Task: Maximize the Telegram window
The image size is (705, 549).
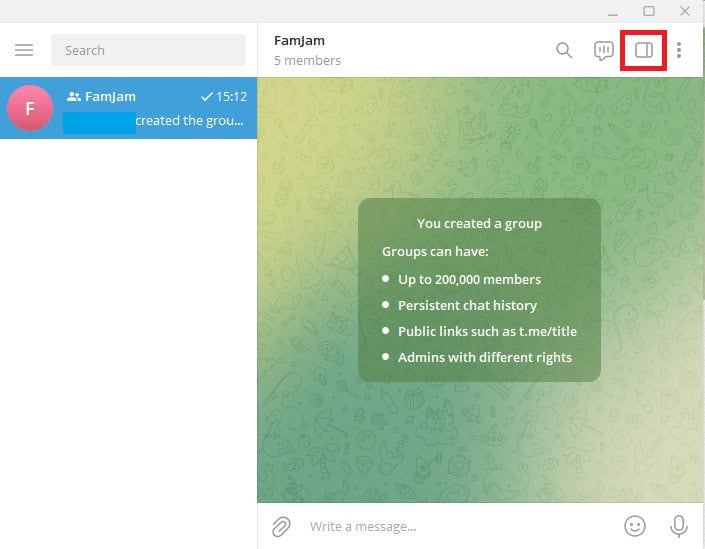Action: click(x=649, y=11)
